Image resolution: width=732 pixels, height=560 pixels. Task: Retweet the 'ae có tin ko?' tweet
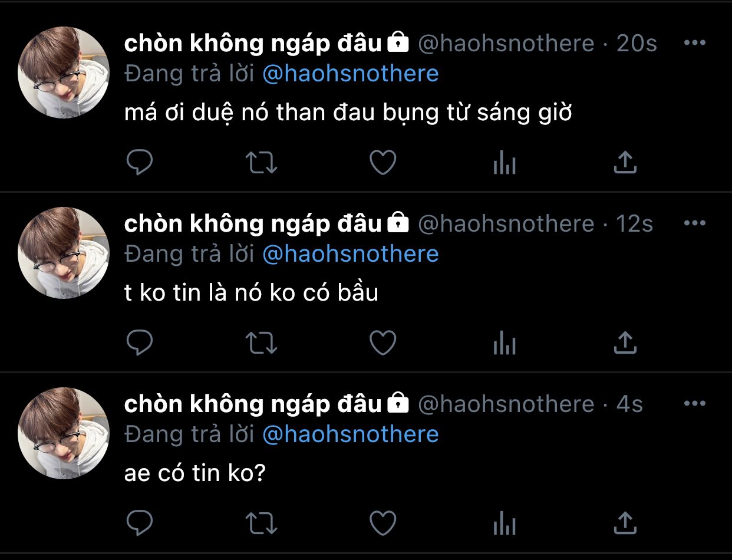point(261,523)
